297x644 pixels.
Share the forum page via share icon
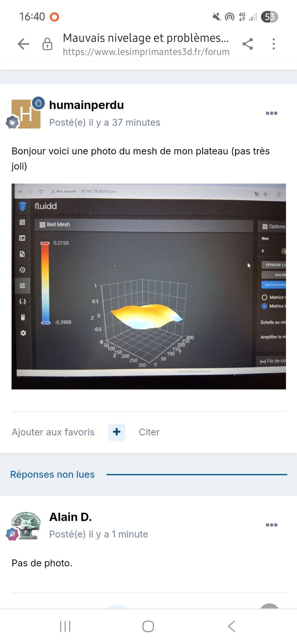point(248,44)
